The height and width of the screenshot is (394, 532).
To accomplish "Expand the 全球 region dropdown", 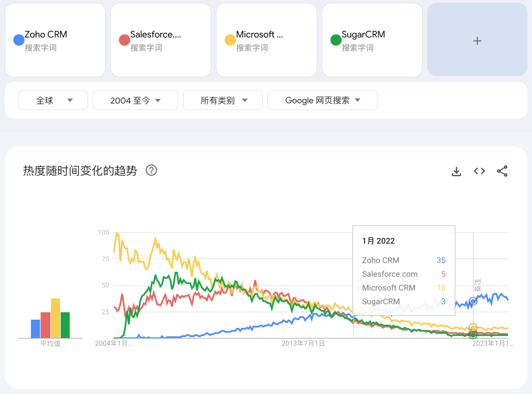I will point(53,100).
